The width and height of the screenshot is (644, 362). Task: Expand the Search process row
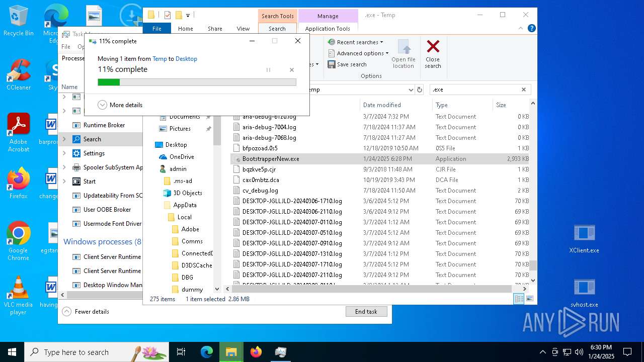point(64,139)
